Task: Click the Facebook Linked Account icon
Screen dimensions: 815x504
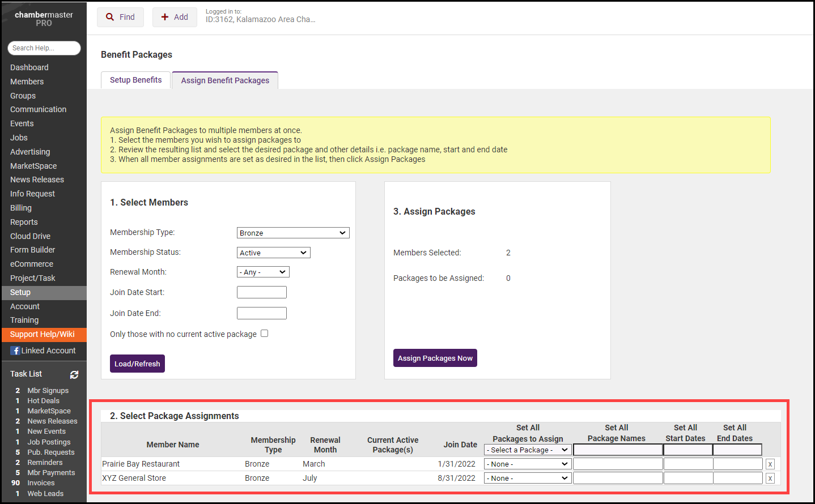Action: (15, 351)
